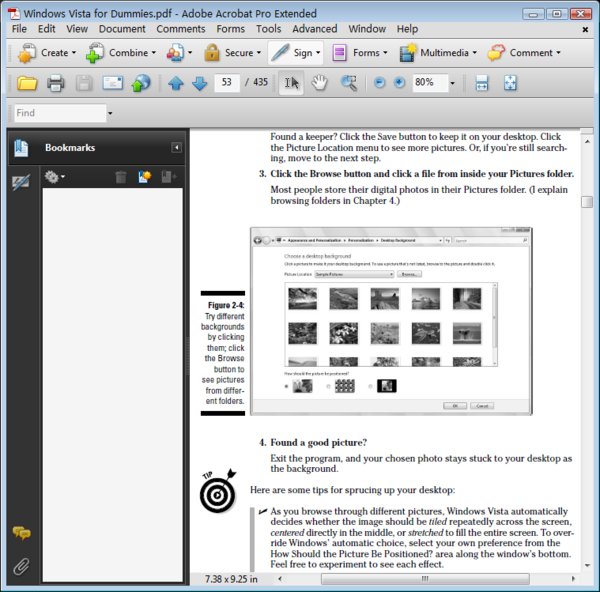Click the Collaborate people icon
Screen dimensions: 600x592
point(175,53)
